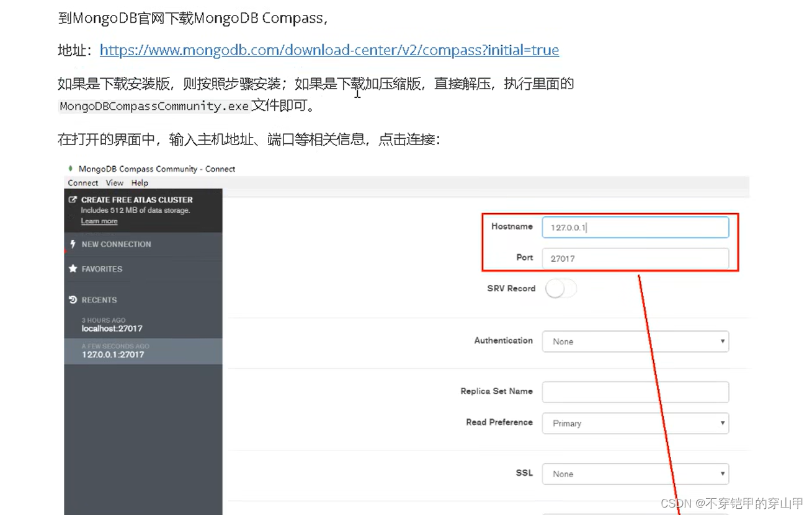The image size is (812, 515).
Task: Click the MongoDBCompassCommunity.exe filename text
Action: tap(154, 106)
